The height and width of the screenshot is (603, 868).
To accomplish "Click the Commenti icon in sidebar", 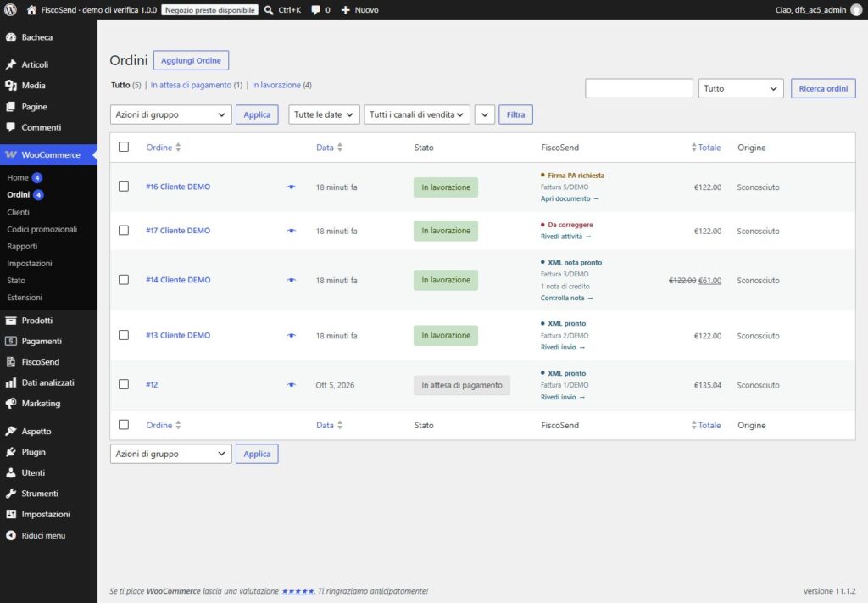I will tap(10, 127).
